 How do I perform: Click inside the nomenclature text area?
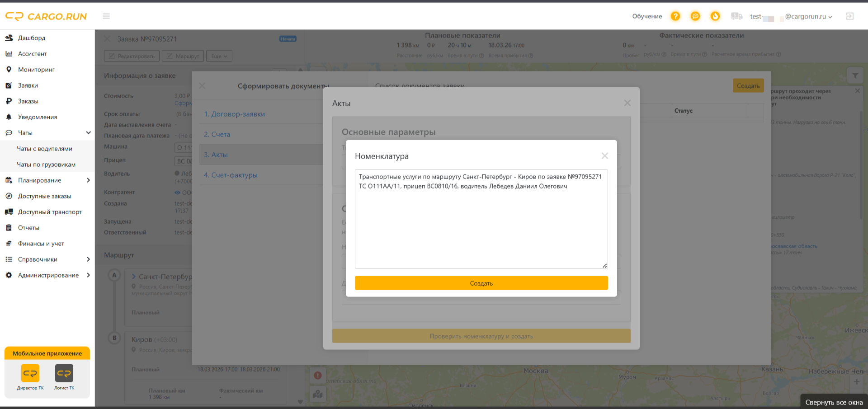click(x=481, y=219)
